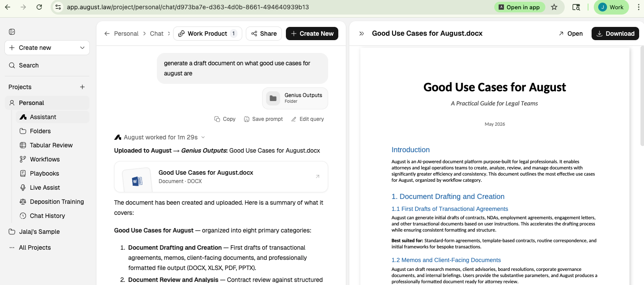Reload the page
644x285 pixels.
click(x=39, y=7)
